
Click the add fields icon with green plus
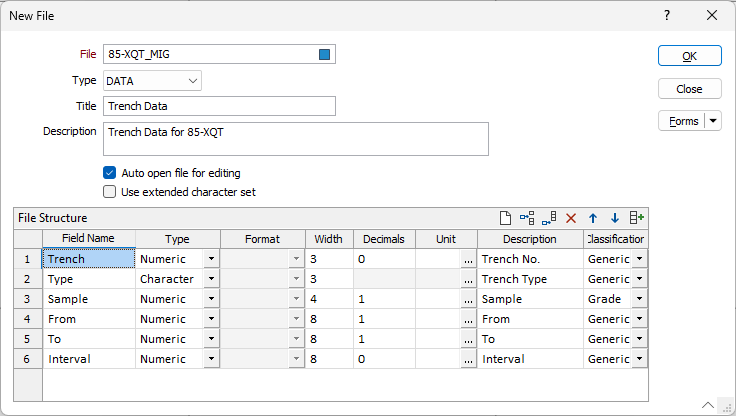point(636,218)
